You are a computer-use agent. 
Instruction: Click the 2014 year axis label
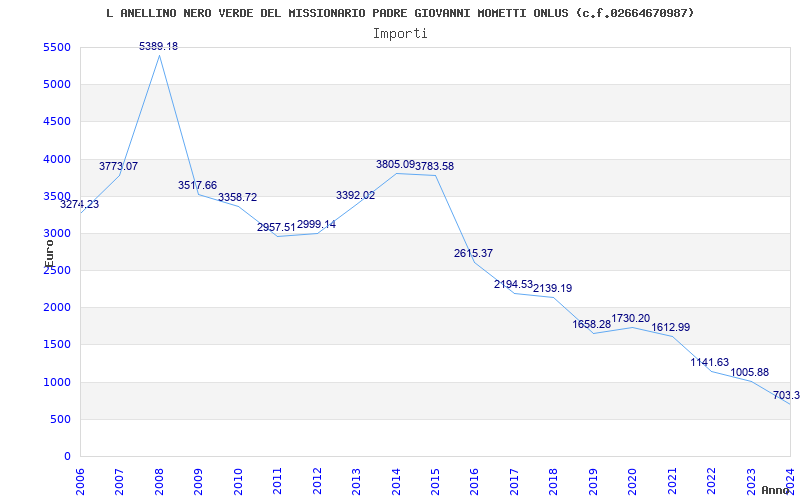pos(395,481)
